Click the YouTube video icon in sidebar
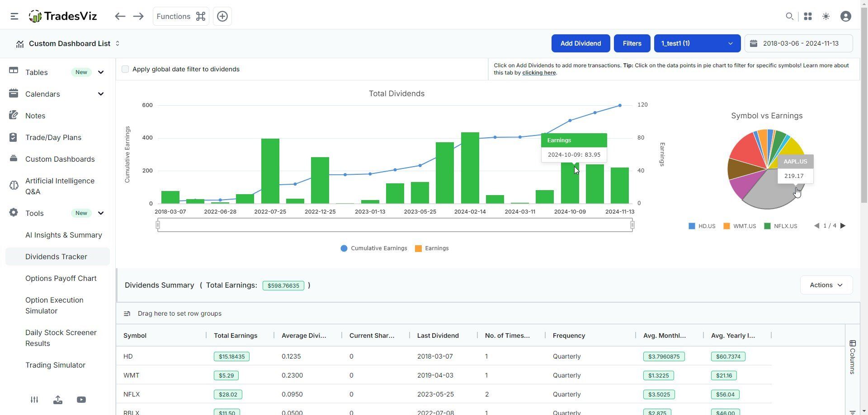This screenshot has height=415, width=868. pos(81,400)
